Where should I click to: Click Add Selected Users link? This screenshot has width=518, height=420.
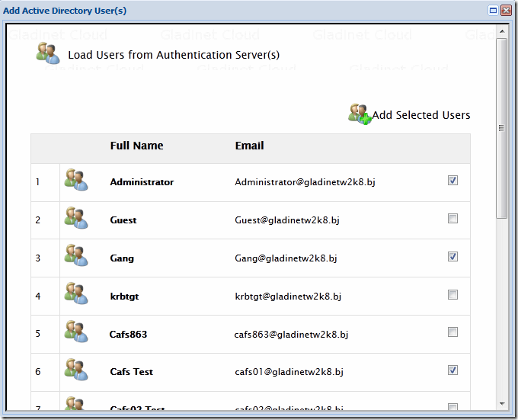tap(421, 115)
